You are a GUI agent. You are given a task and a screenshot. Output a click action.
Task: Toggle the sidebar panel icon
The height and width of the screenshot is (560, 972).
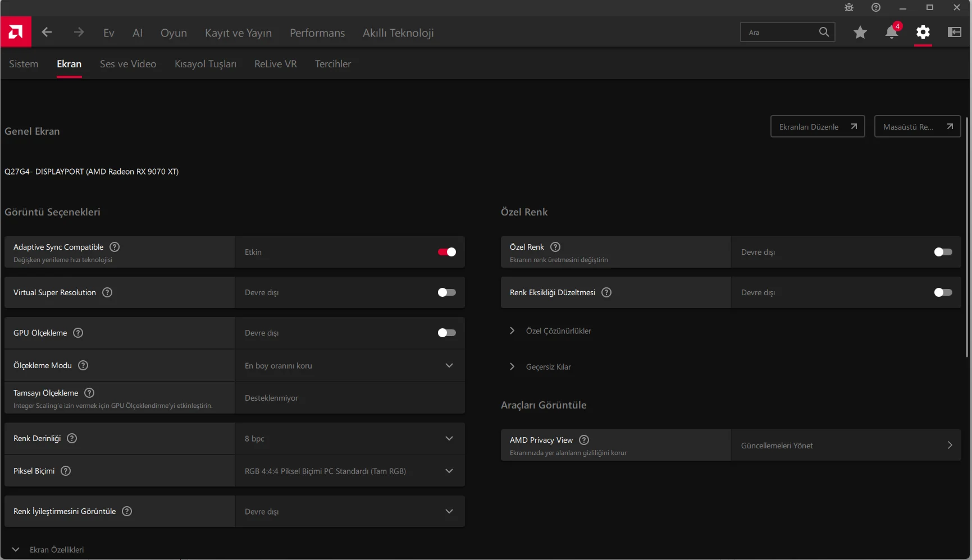(x=955, y=33)
